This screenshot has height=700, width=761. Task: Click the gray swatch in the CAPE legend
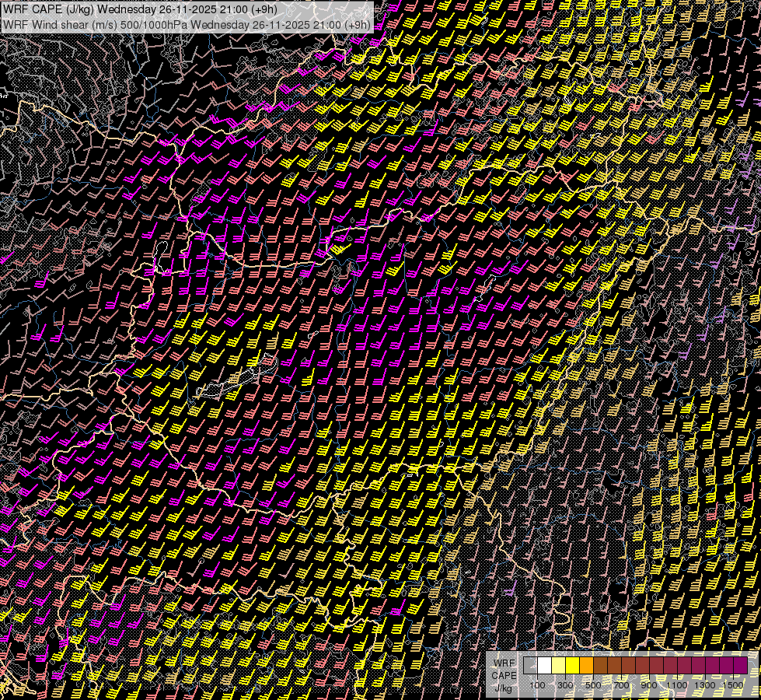530,666
